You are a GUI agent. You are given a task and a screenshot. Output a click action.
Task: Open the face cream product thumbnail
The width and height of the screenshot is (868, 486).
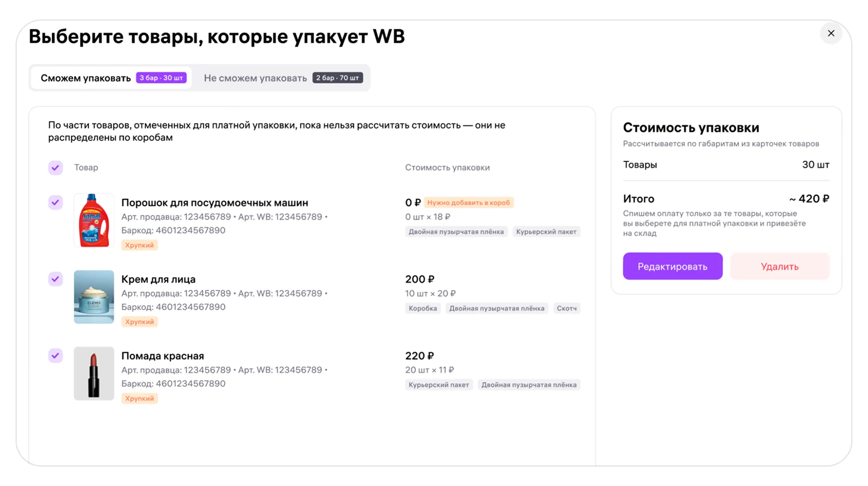(93, 297)
